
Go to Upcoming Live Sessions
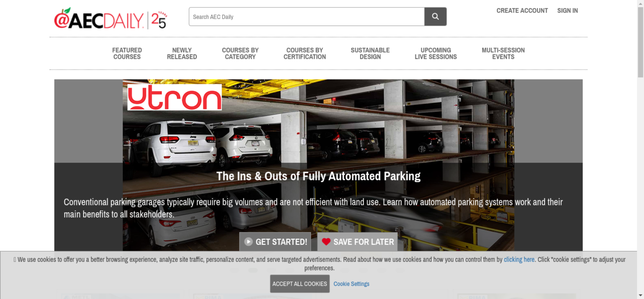tap(436, 53)
